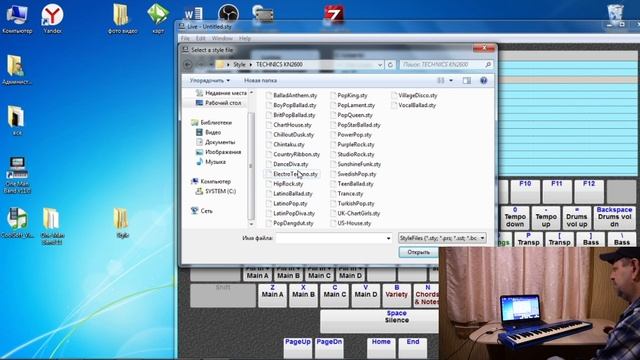Launch the Yandex browser desktop icon
Screen dimensions: 640x360
tap(52, 18)
